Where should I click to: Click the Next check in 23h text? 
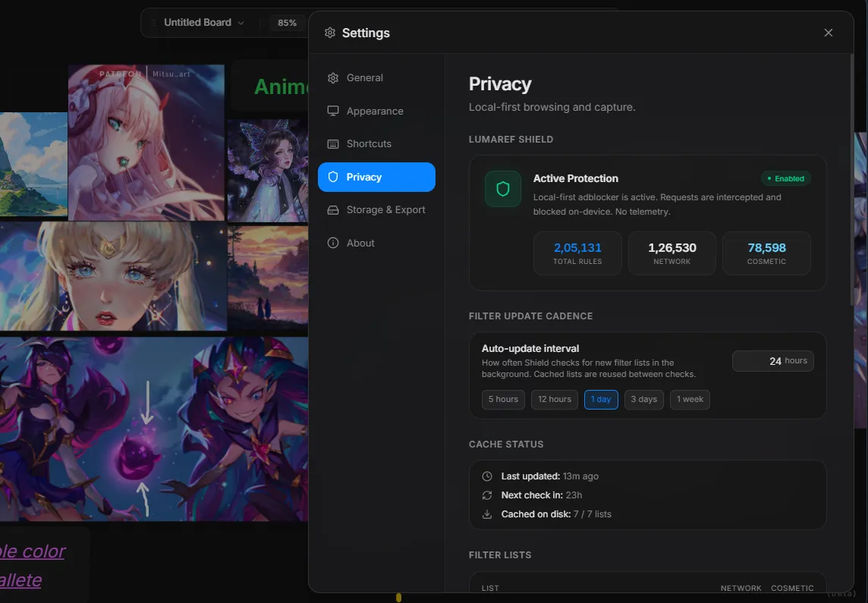[x=542, y=495]
